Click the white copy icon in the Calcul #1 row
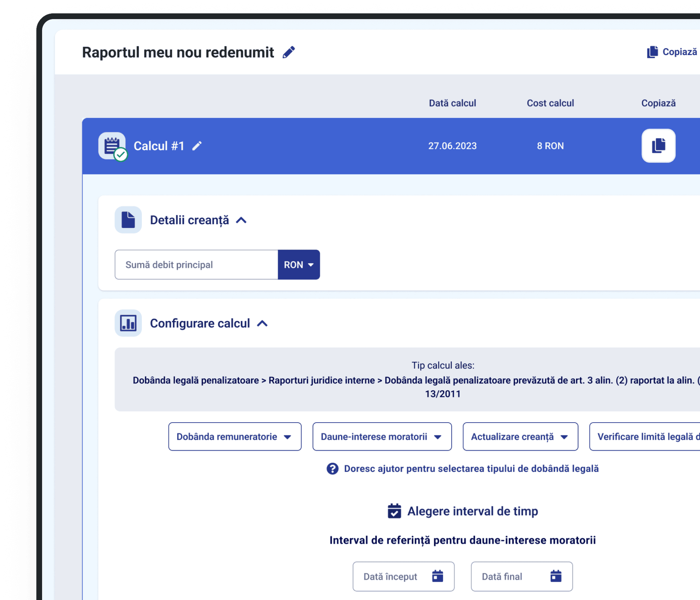This screenshot has width=700, height=600. pos(658,146)
